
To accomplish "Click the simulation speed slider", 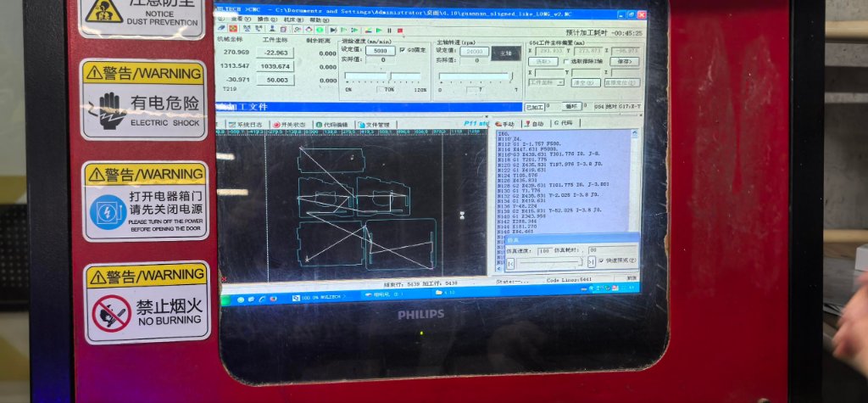I will [550, 261].
